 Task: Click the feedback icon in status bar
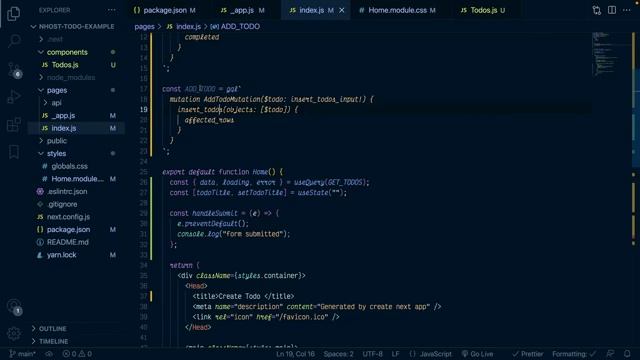[x=610, y=354]
